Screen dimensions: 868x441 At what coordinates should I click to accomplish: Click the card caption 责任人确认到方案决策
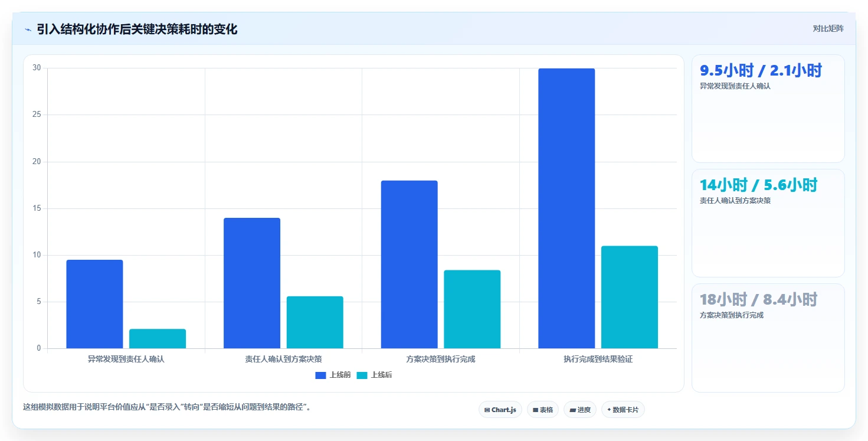(x=735, y=201)
